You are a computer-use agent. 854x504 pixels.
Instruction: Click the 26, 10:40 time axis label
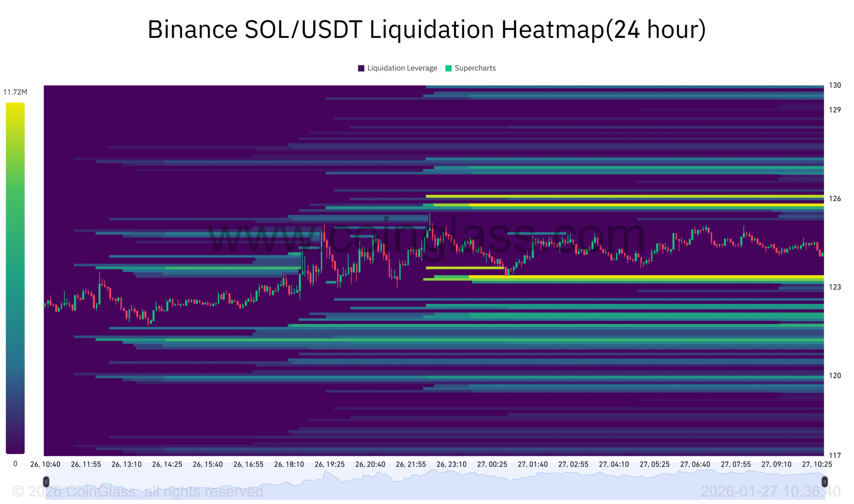[45, 464]
